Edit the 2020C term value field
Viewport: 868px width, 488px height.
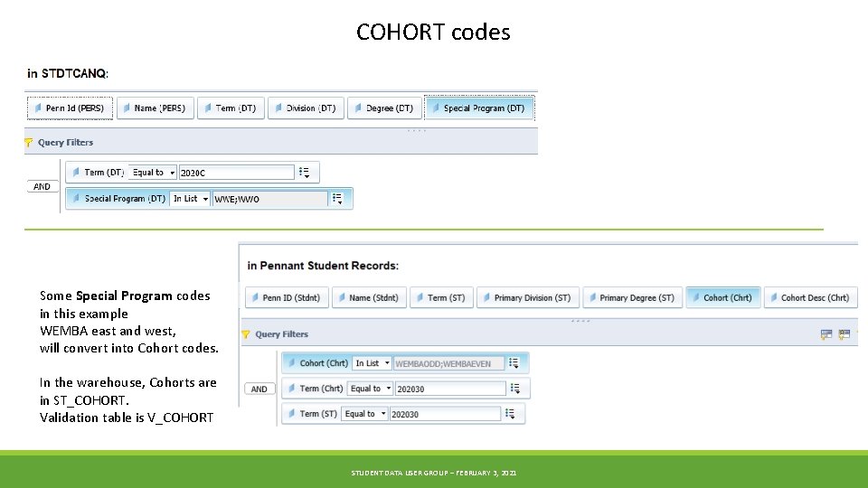click(236, 173)
